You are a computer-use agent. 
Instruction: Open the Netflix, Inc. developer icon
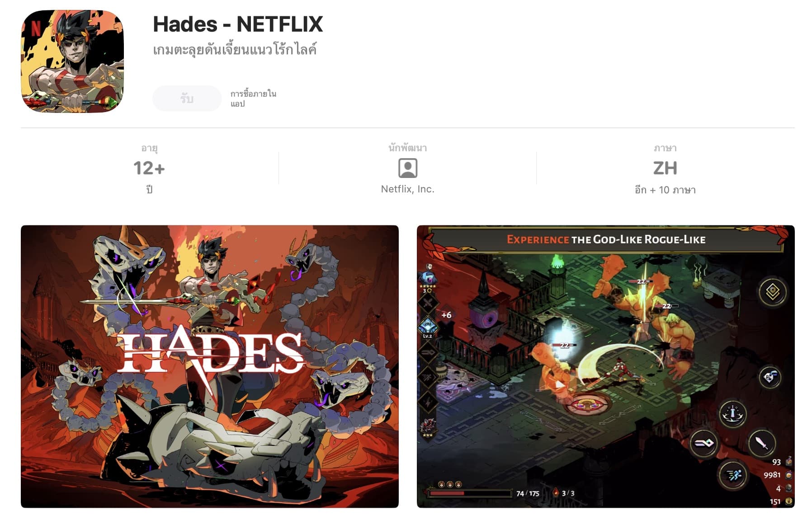[407, 168]
